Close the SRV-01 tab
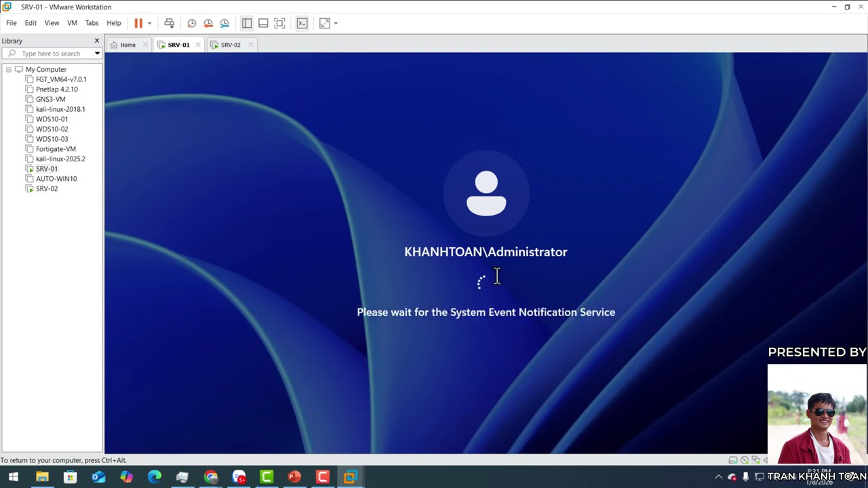 coord(198,45)
